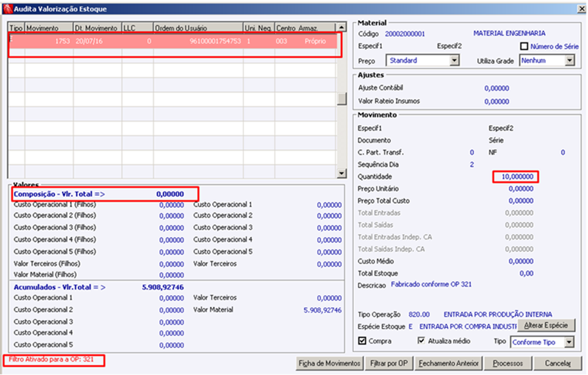This screenshot has width=588, height=375.
Task: Click the Tipo Operação code 820.00
Action: click(419, 314)
